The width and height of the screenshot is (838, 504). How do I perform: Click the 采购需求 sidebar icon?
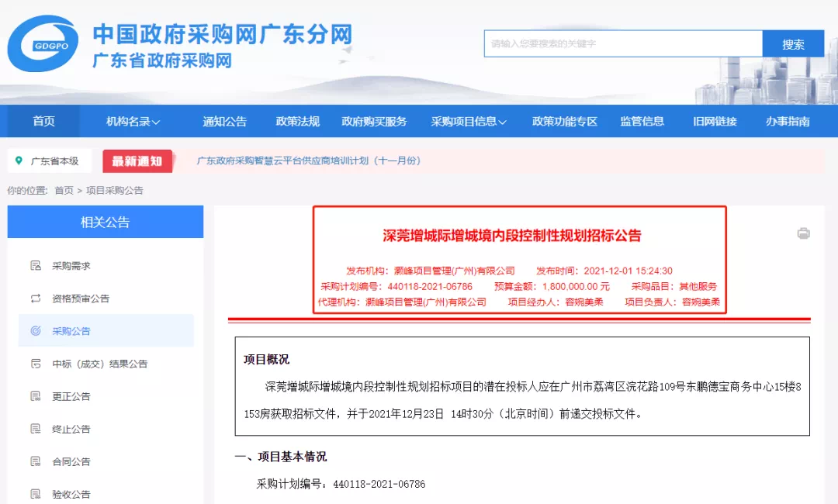[x=36, y=265]
